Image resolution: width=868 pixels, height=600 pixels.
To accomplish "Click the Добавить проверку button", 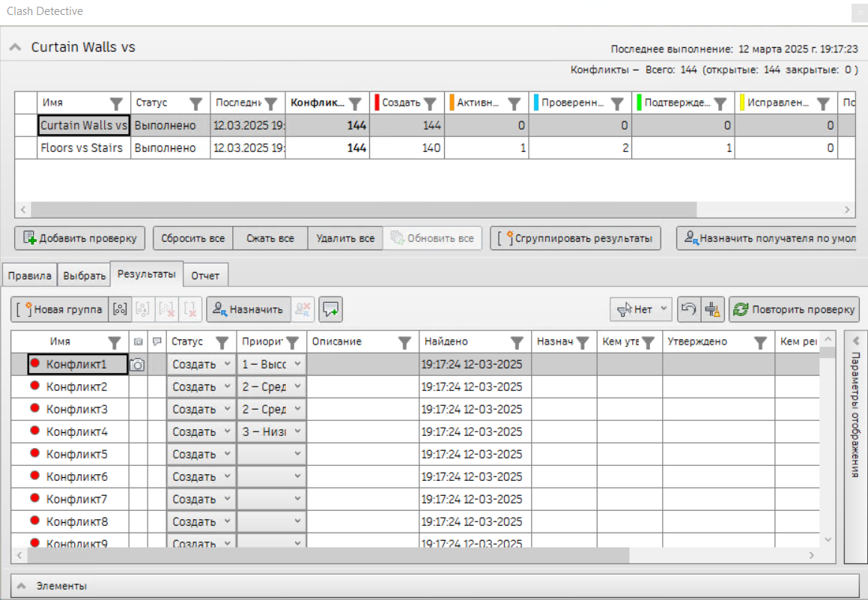I will coord(79,238).
